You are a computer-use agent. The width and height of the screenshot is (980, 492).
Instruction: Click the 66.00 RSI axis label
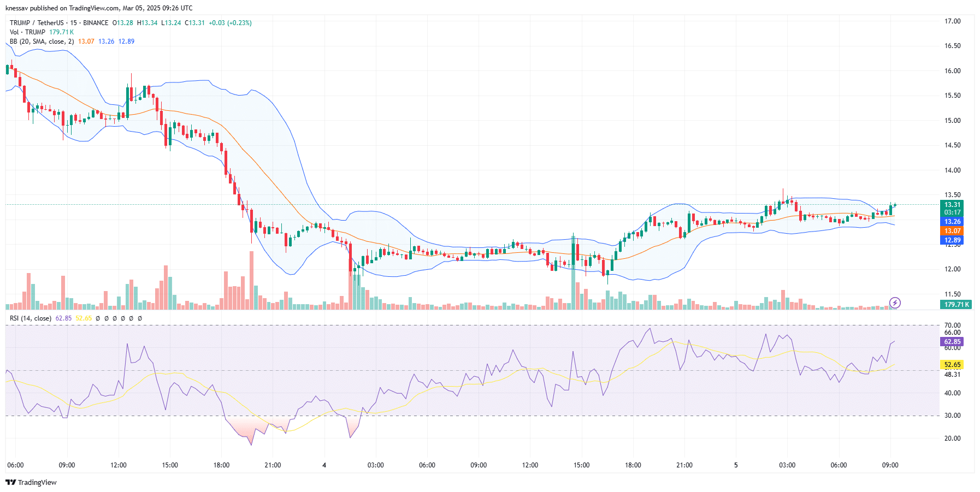[953, 333]
